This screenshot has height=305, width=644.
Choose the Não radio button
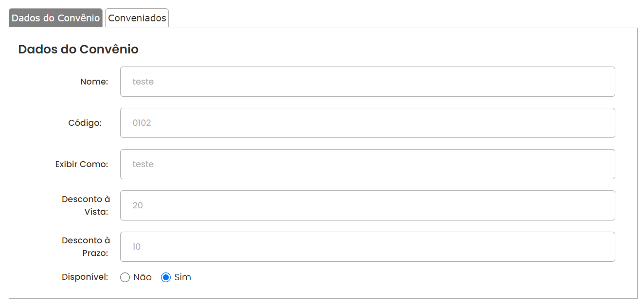tap(125, 277)
